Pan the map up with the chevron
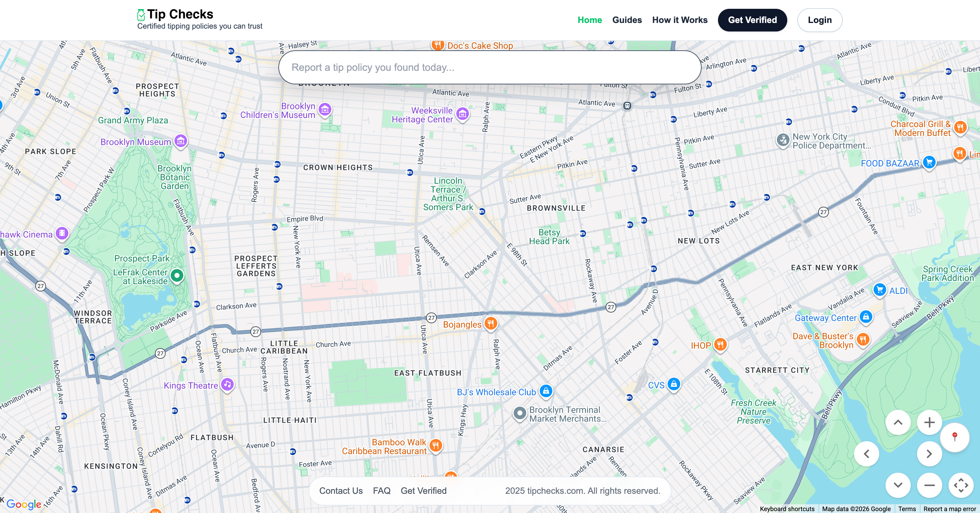The image size is (980, 513). (898, 422)
